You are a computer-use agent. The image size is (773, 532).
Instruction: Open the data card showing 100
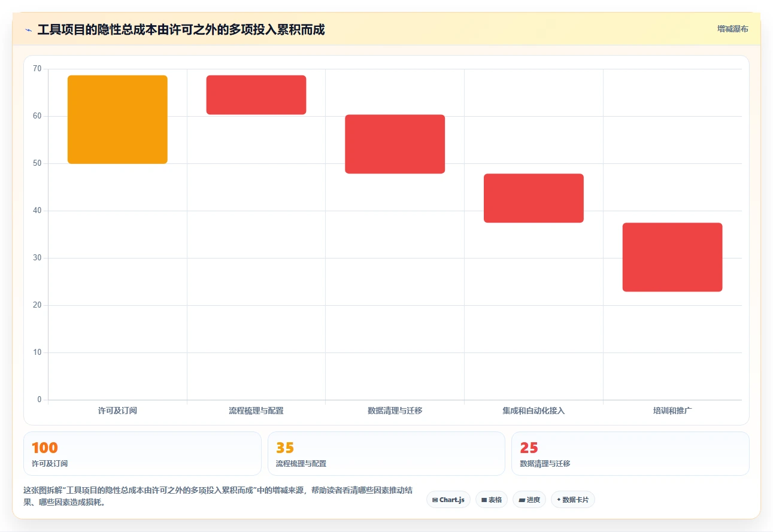pyautogui.click(x=143, y=454)
